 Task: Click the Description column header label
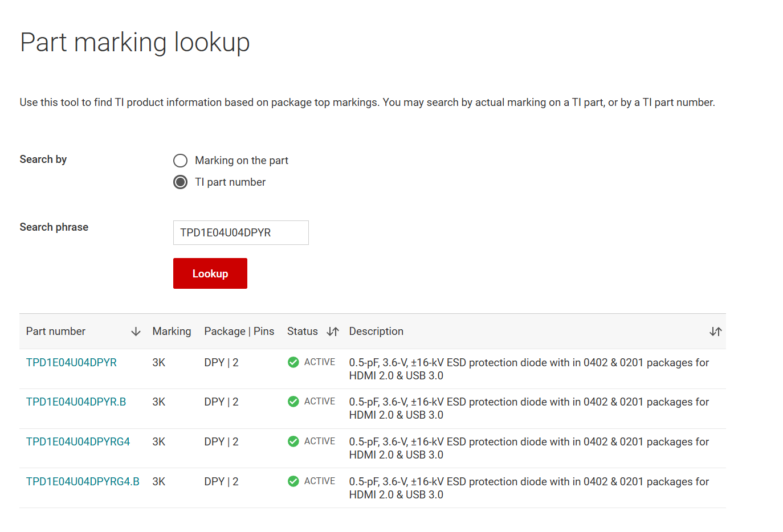[376, 332]
